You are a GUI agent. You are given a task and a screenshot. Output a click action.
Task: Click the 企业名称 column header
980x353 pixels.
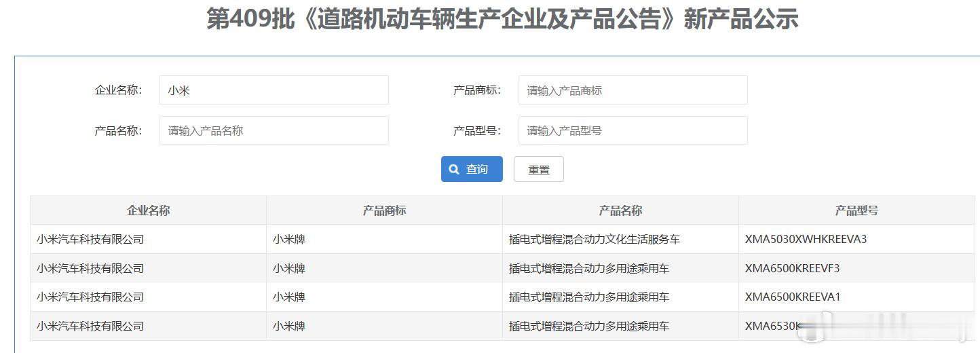[x=148, y=210]
